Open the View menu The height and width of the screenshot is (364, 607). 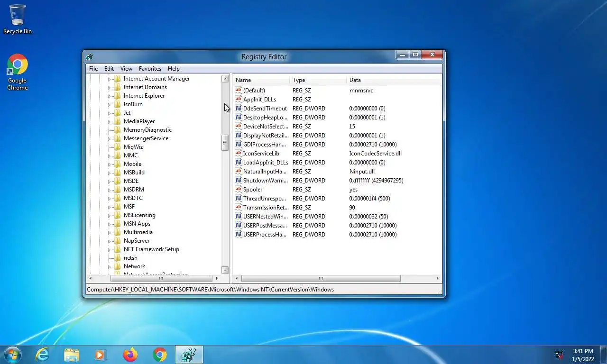(x=126, y=69)
